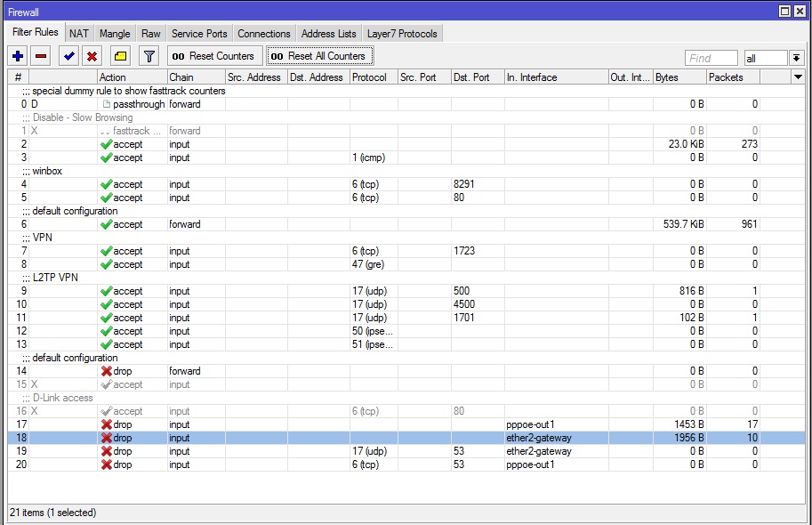Click the yellow Comment note icon
Image resolution: width=812 pixels, height=525 pixels.
(x=120, y=56)
